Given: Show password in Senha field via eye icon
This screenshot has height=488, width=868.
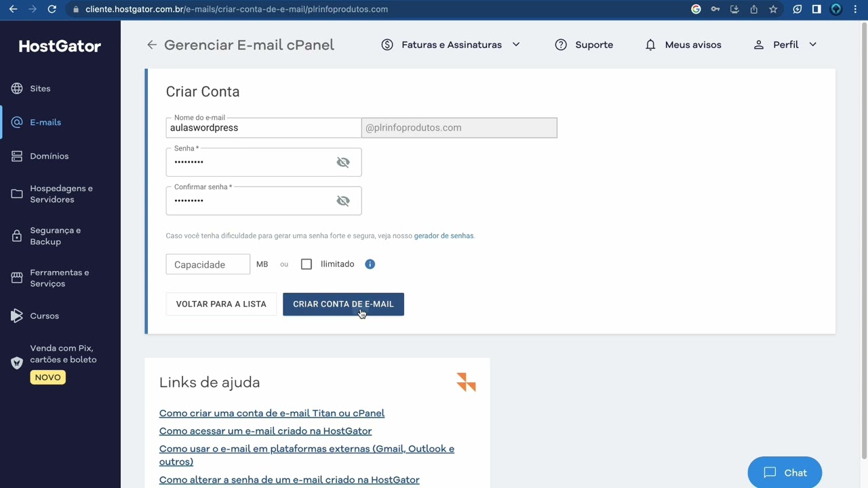Looking at the screenshot, I should click(x=343, y=162).
